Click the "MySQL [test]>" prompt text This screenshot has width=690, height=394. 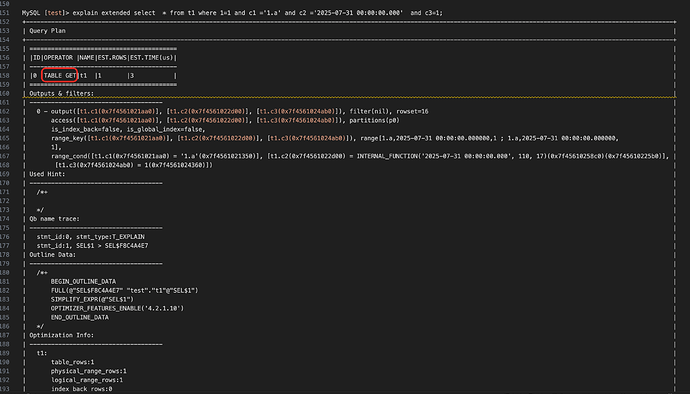coord(45,13)
